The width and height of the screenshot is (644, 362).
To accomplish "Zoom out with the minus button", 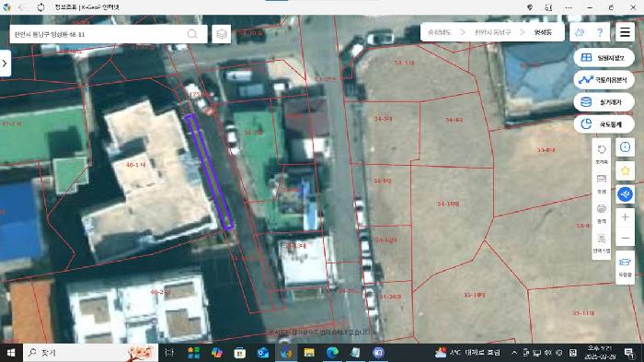I will pos(625,239).
